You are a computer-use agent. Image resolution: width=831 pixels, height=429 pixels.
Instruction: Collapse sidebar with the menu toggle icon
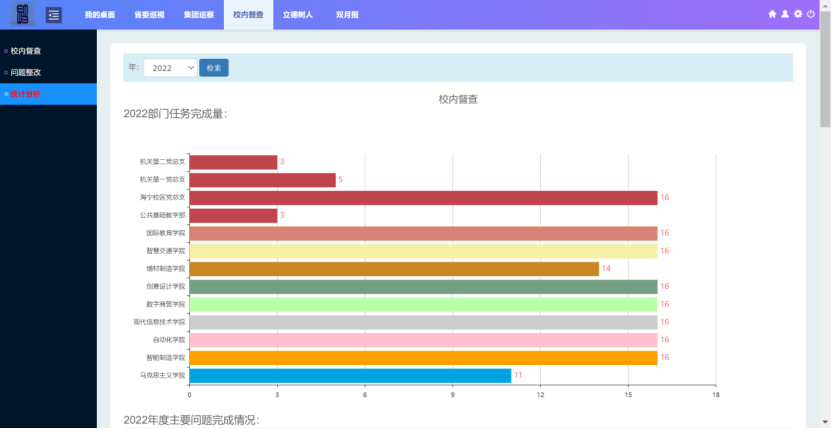tap(53, 15)
